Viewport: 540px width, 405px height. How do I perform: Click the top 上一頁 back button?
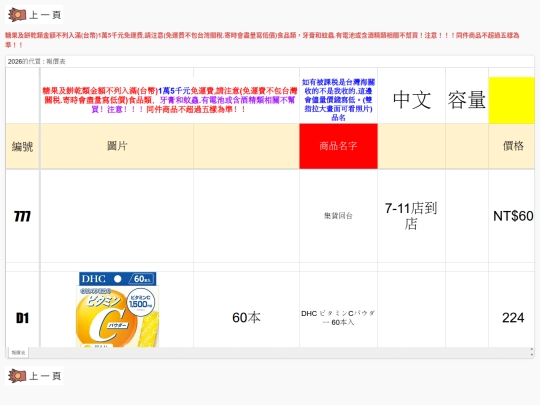[34, 15]
